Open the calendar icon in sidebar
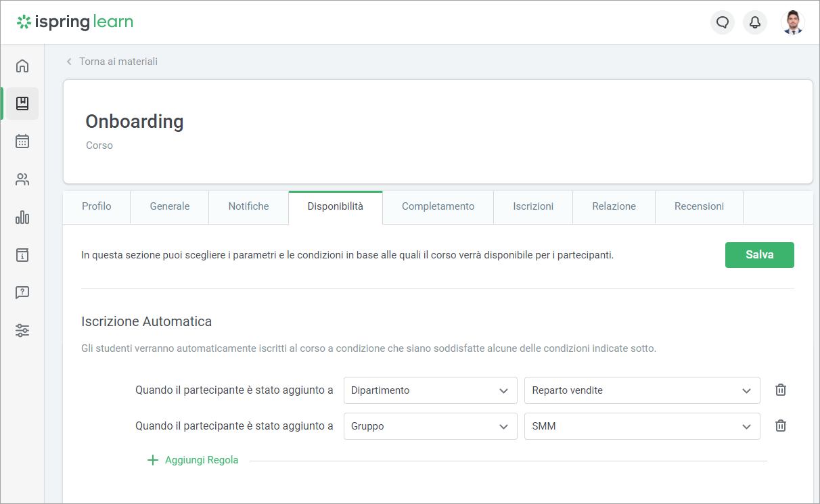820x504 pixels. 22,141
